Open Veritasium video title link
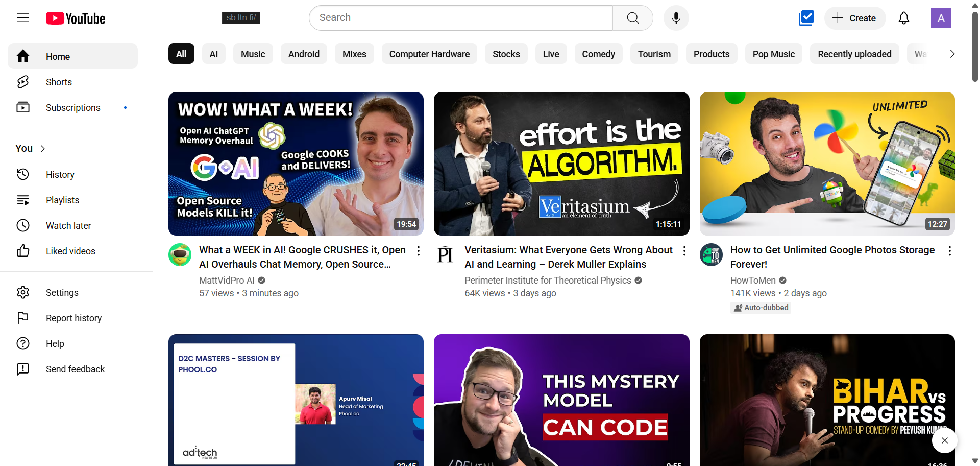This screenshot has width=980, height=466. (x=569, y=257)
